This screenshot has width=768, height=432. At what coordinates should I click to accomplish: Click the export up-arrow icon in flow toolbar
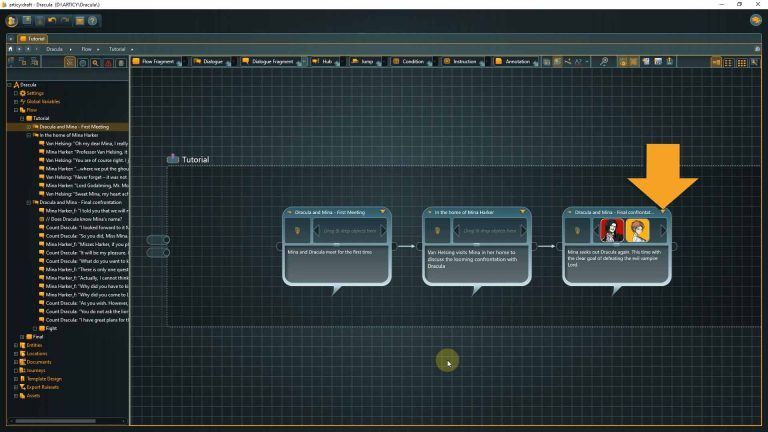coord(670,62)
